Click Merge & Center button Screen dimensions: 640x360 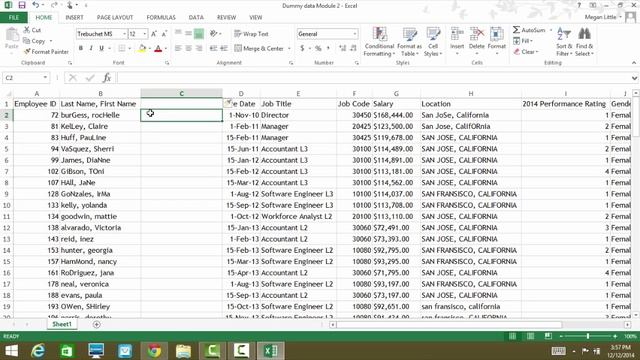[x=259, y=49]
